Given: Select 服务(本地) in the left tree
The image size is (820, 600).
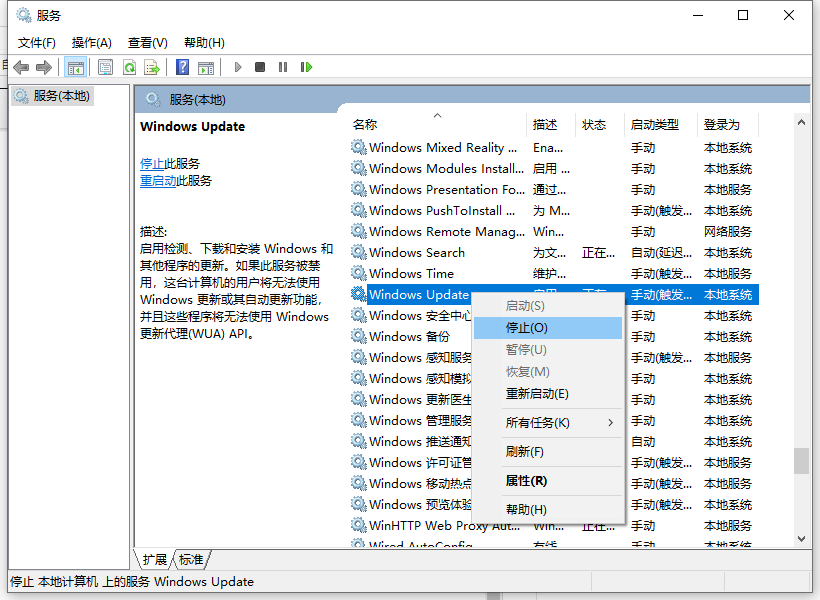Looking at the screenshot, I should pyautogui.click(x=52, y=96).
